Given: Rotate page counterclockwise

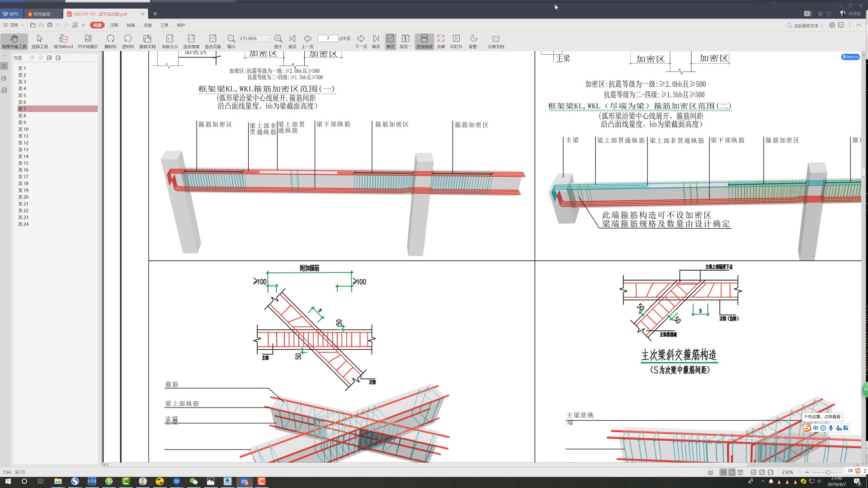Looking at the screenshot, I should (127, 41).
